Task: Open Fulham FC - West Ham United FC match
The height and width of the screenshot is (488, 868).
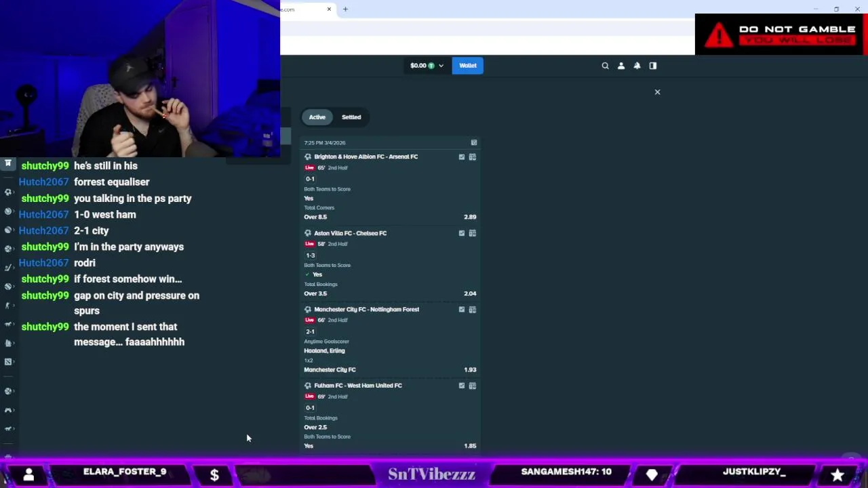Action: [x=358, y=386]
